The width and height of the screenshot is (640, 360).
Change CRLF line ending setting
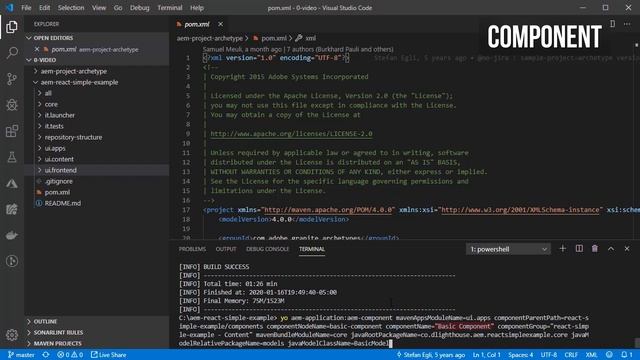coord(571,355)
